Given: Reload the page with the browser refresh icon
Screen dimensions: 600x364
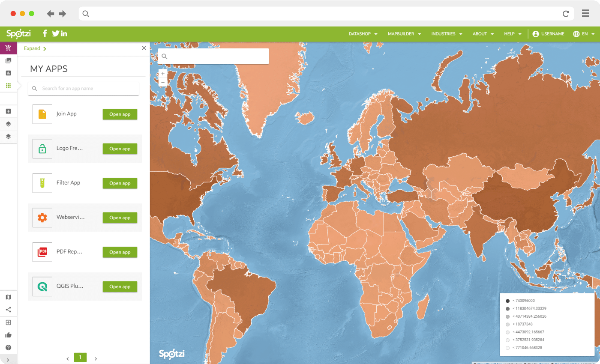Looking at the screenshot, I should pyautogui.click(x=566, y=14).
